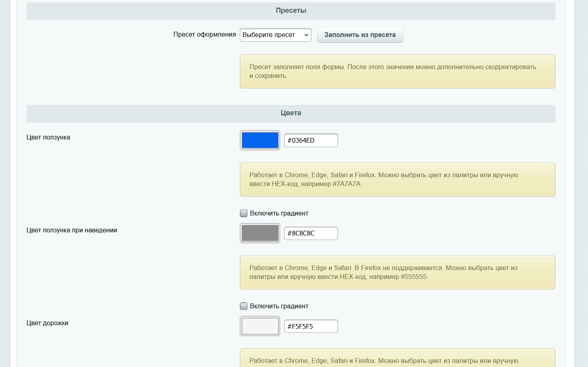Click the 'Пресет оформления' label
This screenshot has width=588, height=367.
[204, 35]
